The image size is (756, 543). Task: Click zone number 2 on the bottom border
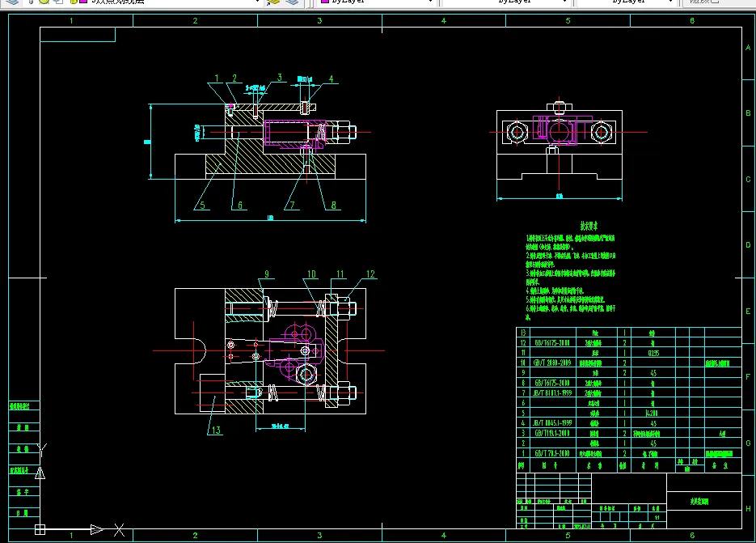(x=195, y=535)
